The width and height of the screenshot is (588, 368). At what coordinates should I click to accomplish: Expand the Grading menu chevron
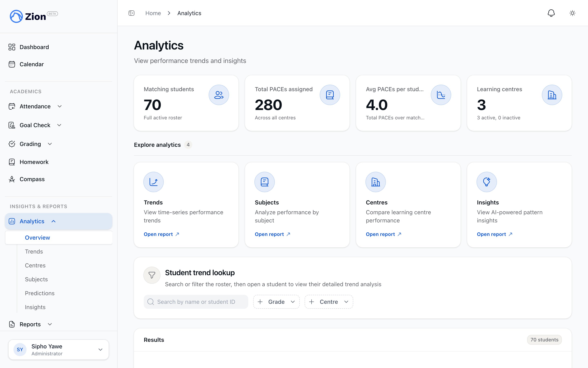(50, 144)
